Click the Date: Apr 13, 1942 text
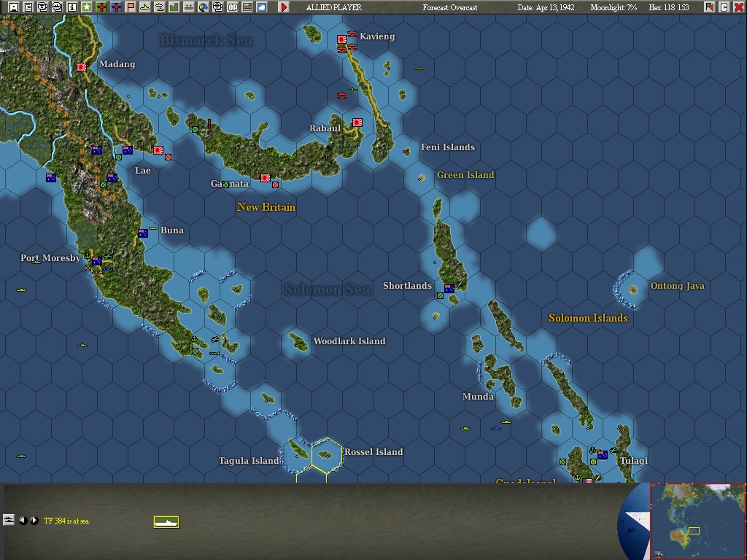Image resolution: width=747 pixels, height=560 pixels. pos(546,7)
